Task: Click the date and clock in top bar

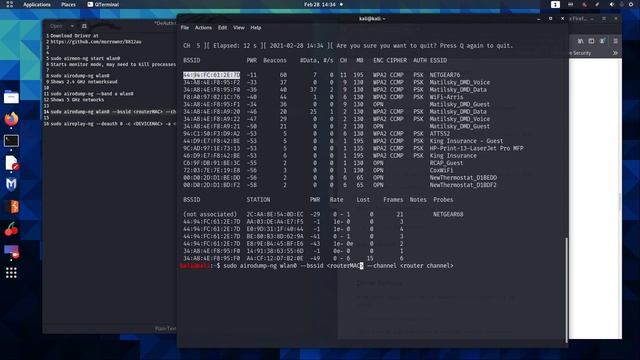Action: click(x=320, y=4)
